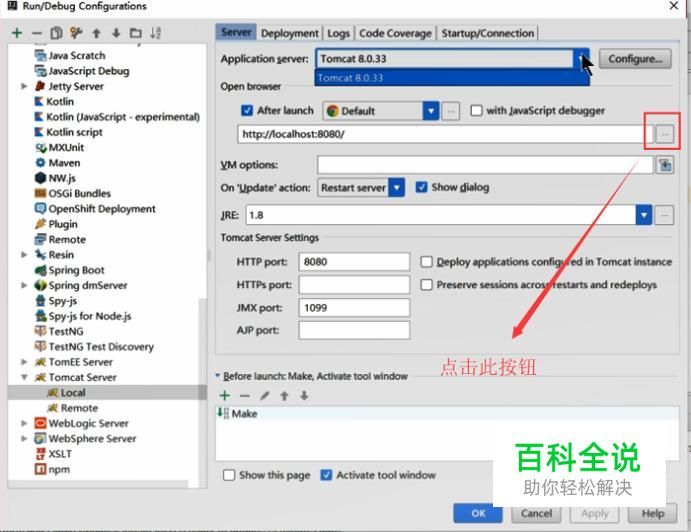
Task: Toggle the After launch checkbox
Action: tap(247, 111)
